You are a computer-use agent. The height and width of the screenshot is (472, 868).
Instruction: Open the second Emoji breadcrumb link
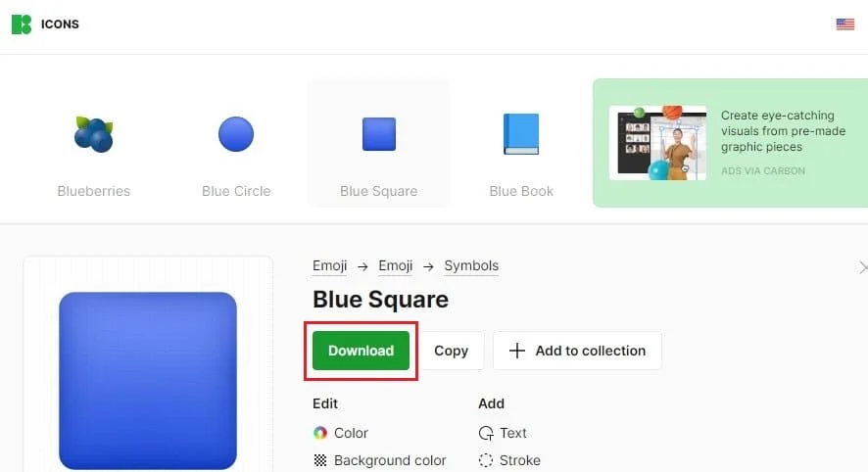click(395, 265)
